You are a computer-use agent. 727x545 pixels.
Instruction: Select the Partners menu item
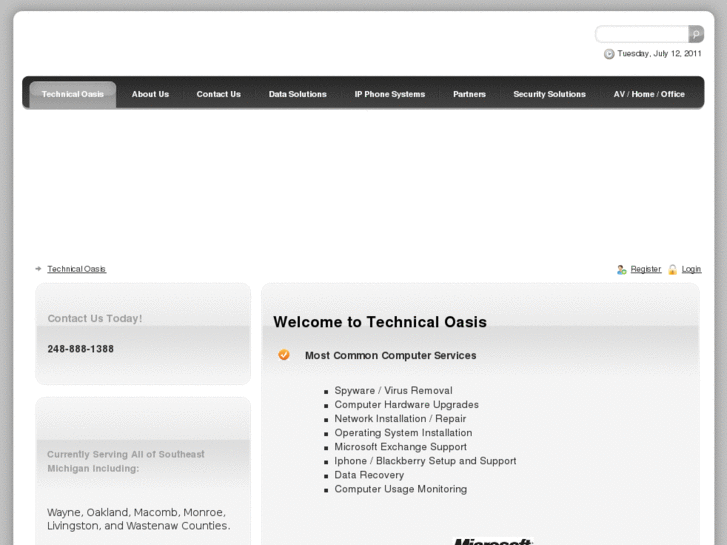(469, 94)
